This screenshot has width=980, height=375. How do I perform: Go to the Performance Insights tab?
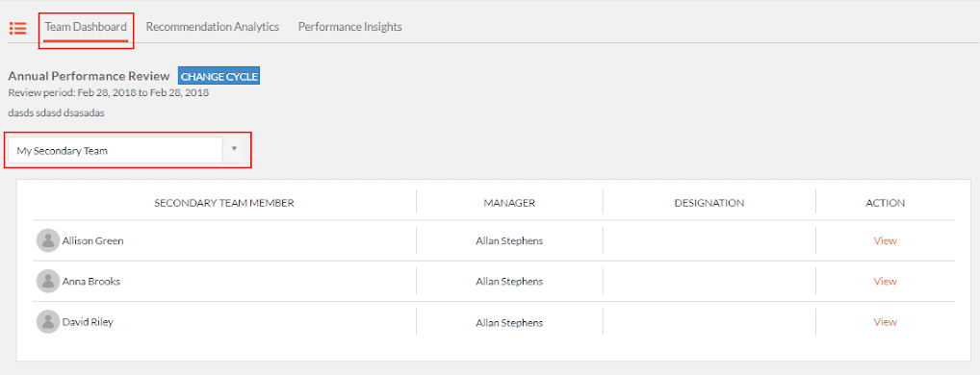pyautogui.click(x=350, y=27)
